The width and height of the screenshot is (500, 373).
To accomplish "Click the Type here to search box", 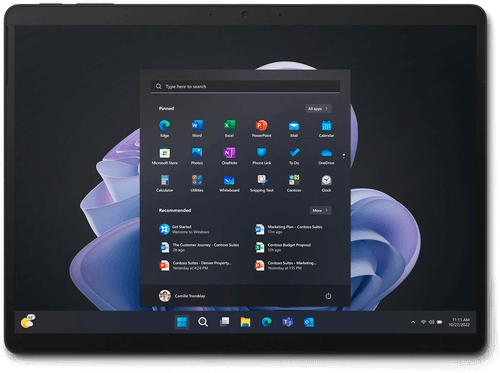I will click(x=245, y=86).
